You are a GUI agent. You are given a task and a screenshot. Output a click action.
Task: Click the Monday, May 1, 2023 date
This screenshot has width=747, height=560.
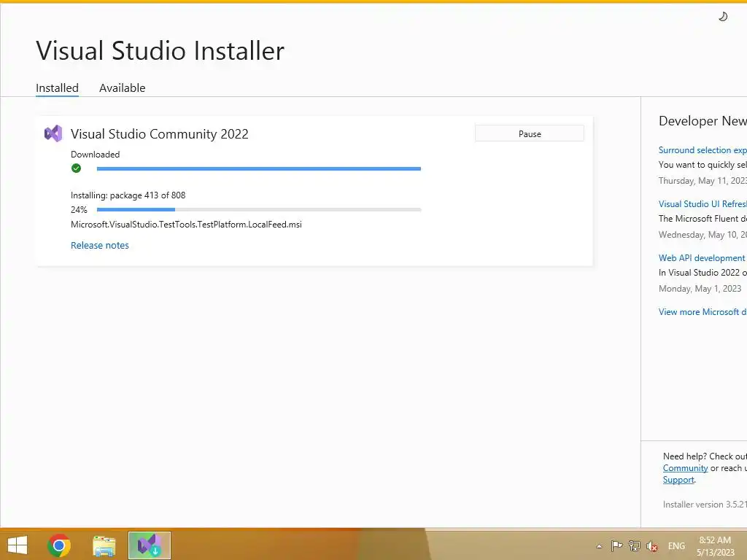pyautogui.click(x=700, y=289)
